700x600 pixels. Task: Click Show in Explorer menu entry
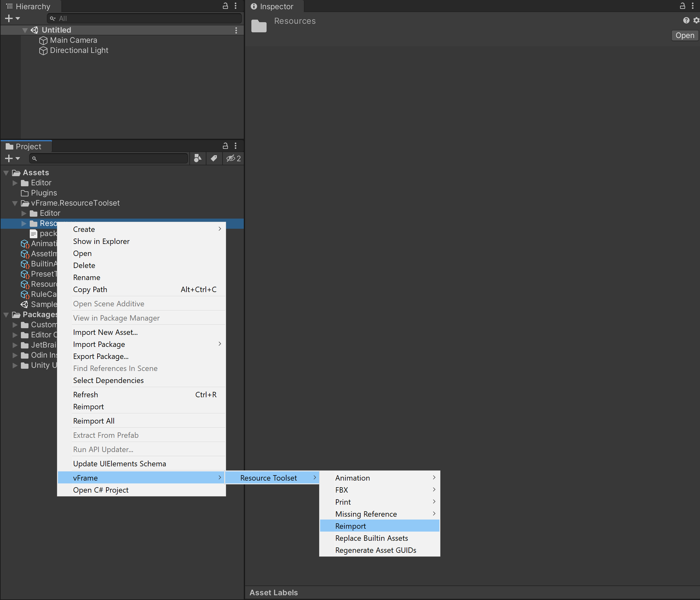click(x=101, y=241)
